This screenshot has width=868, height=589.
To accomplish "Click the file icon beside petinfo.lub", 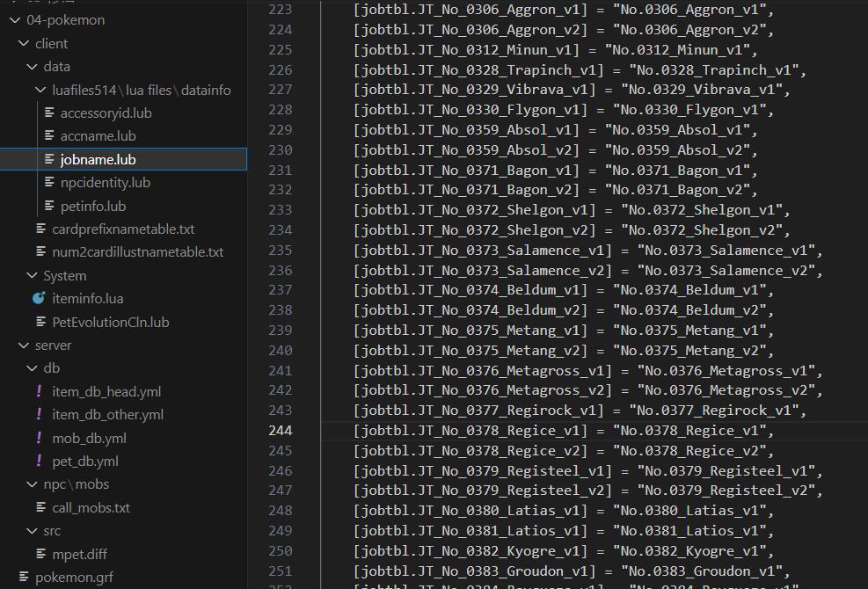I will pos(49,207).
